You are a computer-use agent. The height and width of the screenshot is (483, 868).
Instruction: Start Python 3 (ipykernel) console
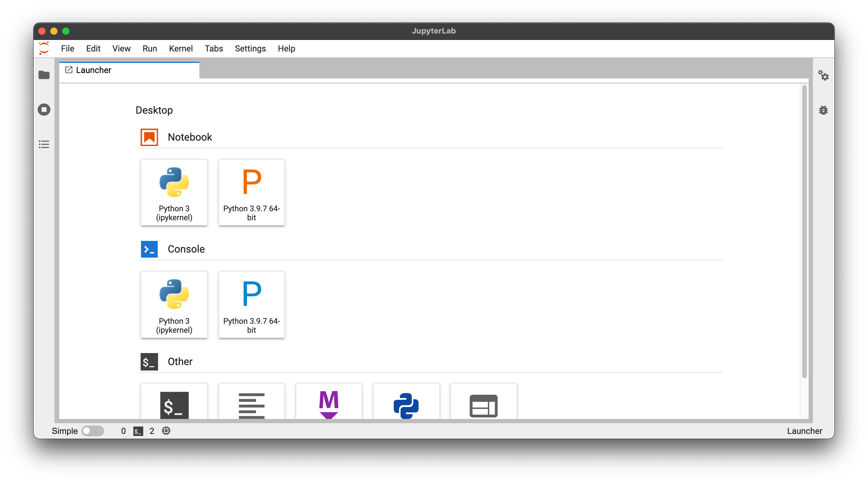pos(174,304)
